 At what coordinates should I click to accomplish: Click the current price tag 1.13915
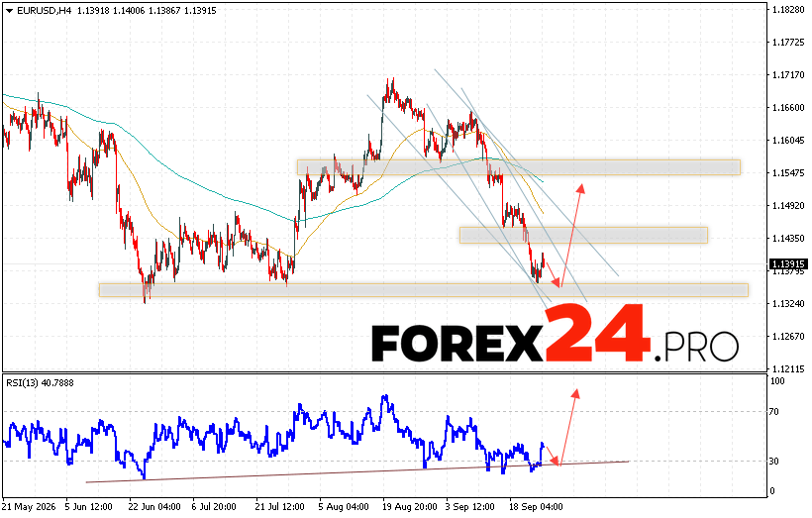(x=788, y=264)
